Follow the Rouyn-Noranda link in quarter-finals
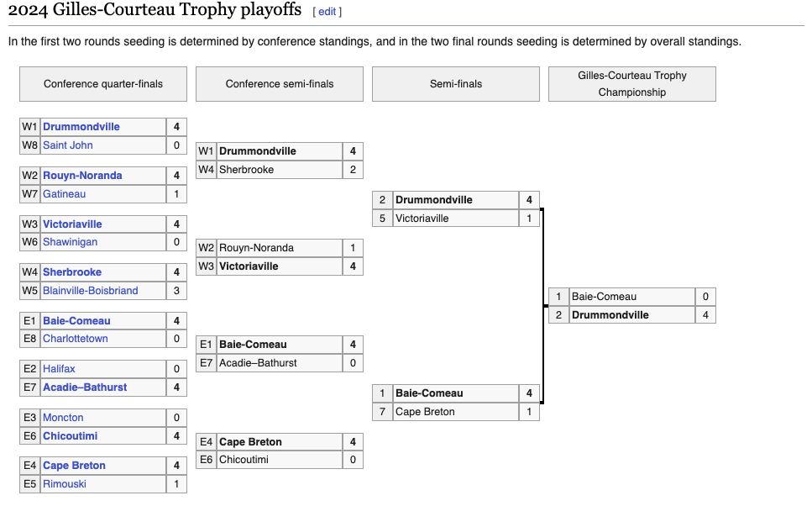 pyautogui.click(x=82, y=176)
